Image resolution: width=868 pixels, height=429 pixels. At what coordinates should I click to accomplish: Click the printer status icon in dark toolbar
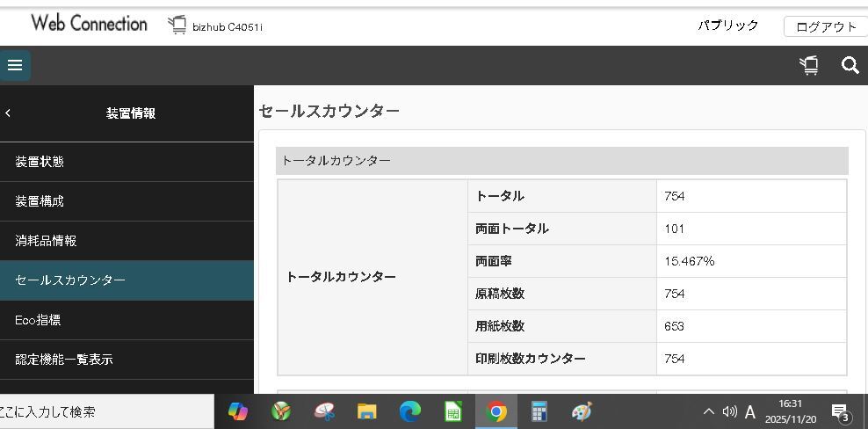click(809, 65)
